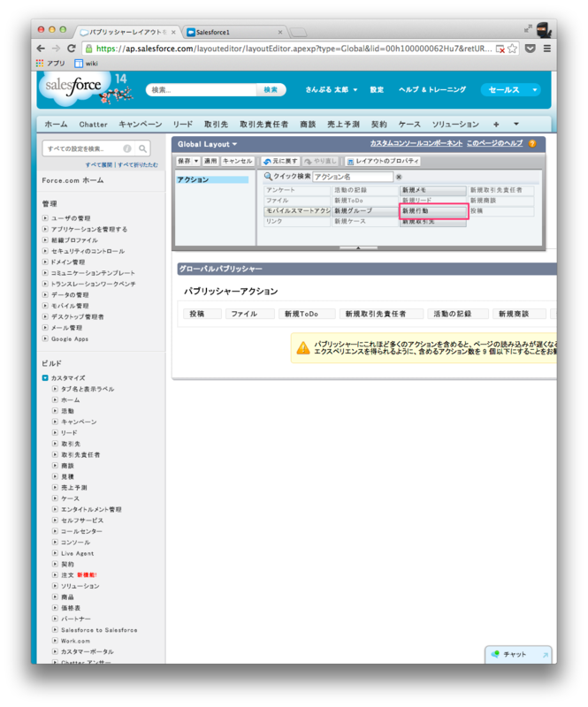Open このページのヘルプ link
The height and width of the screenshot is (707, 588).
494,143
